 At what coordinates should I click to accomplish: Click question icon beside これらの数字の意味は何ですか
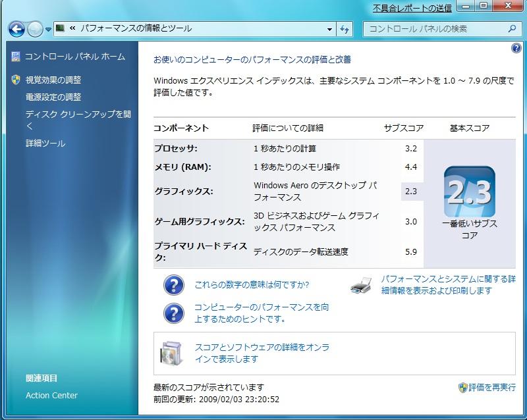pos(174,285)
